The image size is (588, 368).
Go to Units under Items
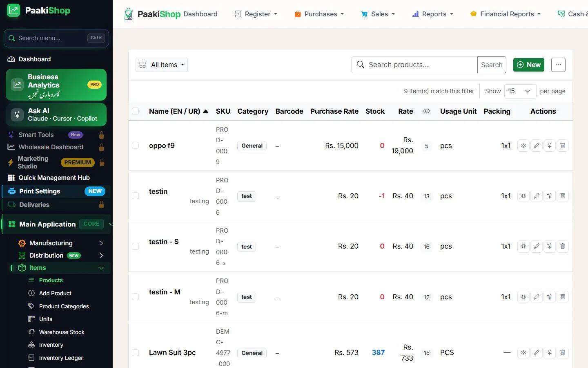pos(46,319)
